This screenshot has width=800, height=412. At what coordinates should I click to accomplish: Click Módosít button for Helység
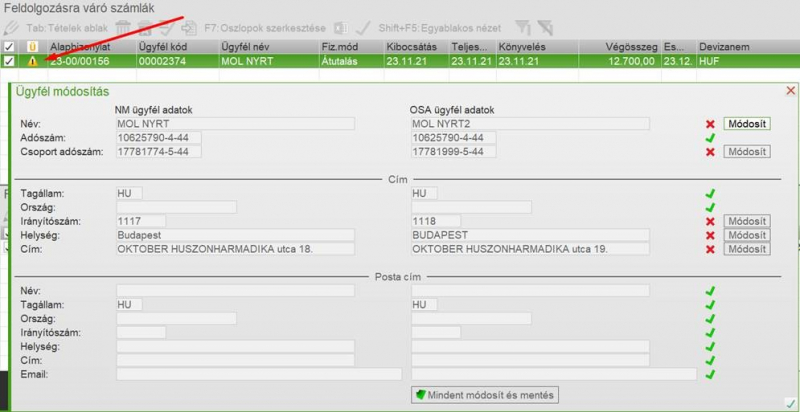(x=747, y=235)
